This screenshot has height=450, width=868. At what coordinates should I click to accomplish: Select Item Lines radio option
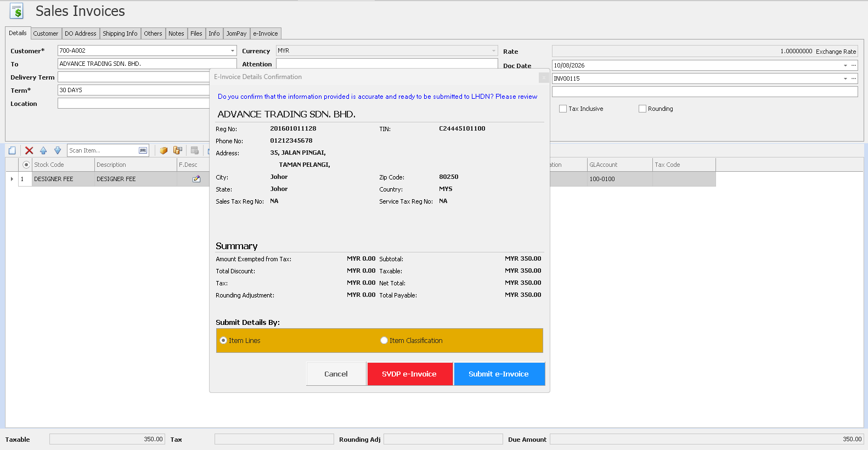223,341
